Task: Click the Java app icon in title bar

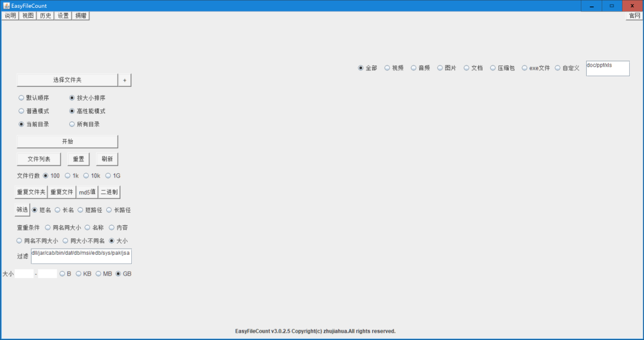Action: pyautogui.click(x=6, y=6)
